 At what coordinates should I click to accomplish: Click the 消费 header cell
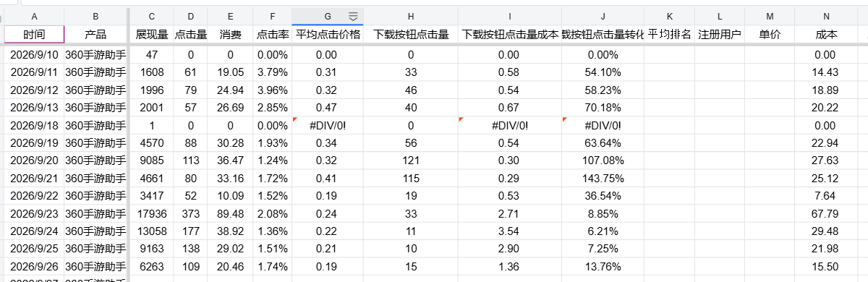point(230,34)
